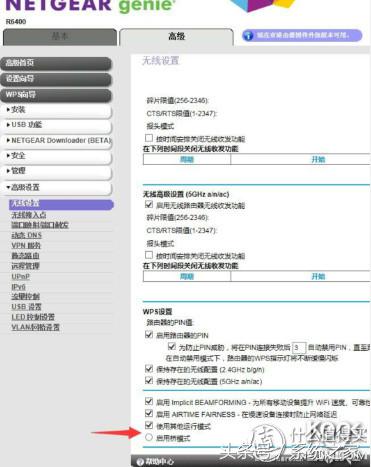Switch to the 高级 tab
Image resolution: width=371 pixels, height=467 pixels.
(x=176, y=36)
